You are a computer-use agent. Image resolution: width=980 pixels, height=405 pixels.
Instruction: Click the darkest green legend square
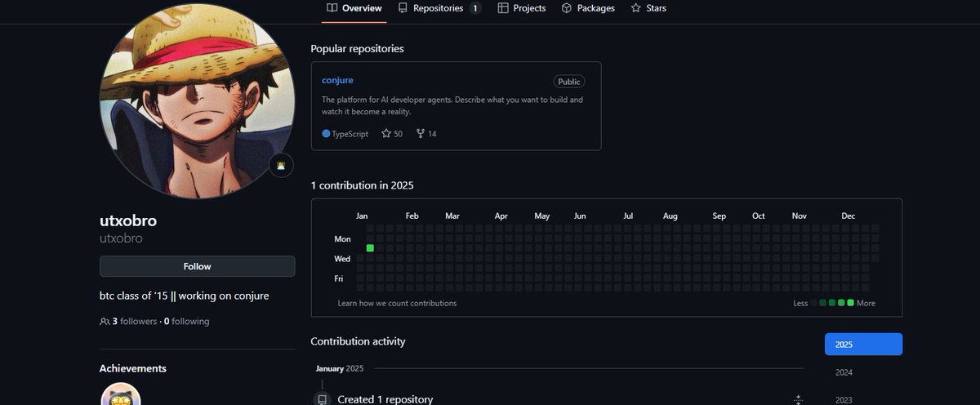823,303
